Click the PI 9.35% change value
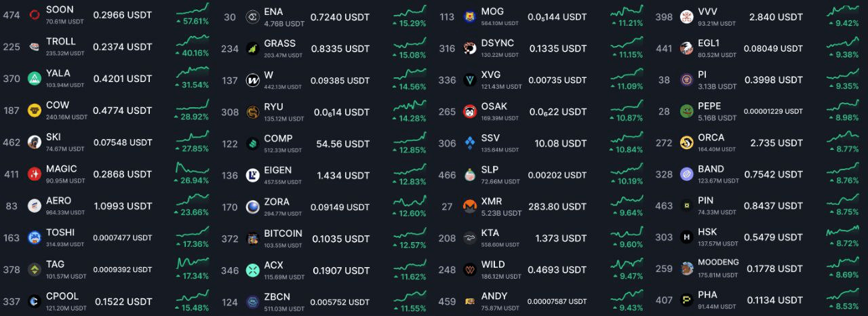The width and height of the screenshot is (868, 316). click(x=843, y=86)
